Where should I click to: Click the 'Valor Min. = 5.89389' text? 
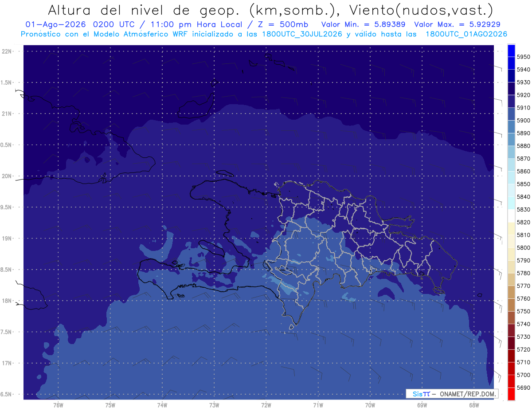point(363,24)
